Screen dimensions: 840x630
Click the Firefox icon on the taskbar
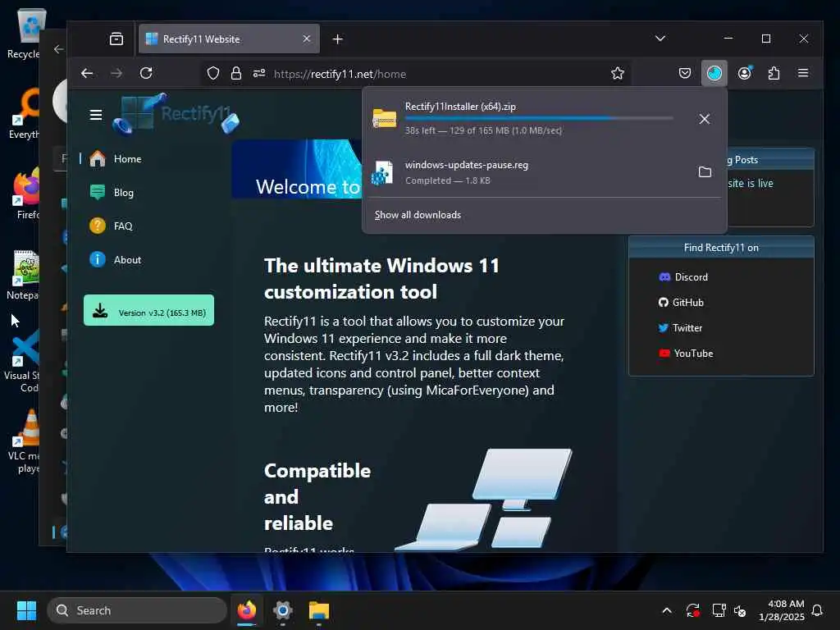pyautogui.click(x=246, y=610)
